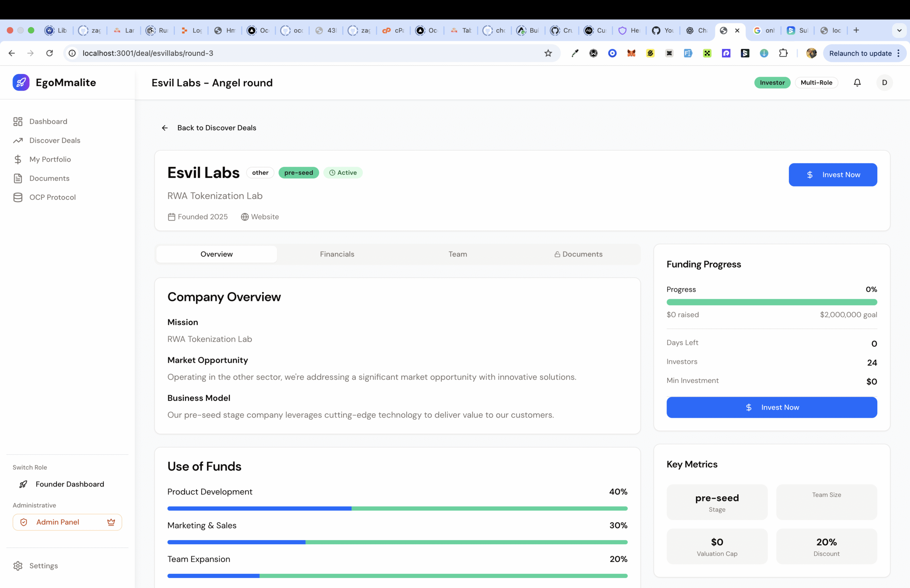Expand the browser tab search chevron
This screenshot has height=588, width=910.
pos(899,30)
